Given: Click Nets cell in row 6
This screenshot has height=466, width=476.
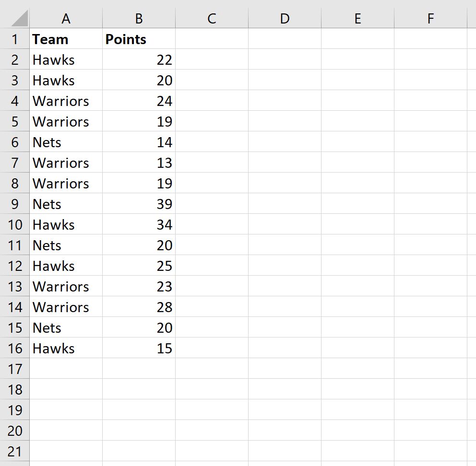Looking at the screenshot, I should (x=66, y=142).
